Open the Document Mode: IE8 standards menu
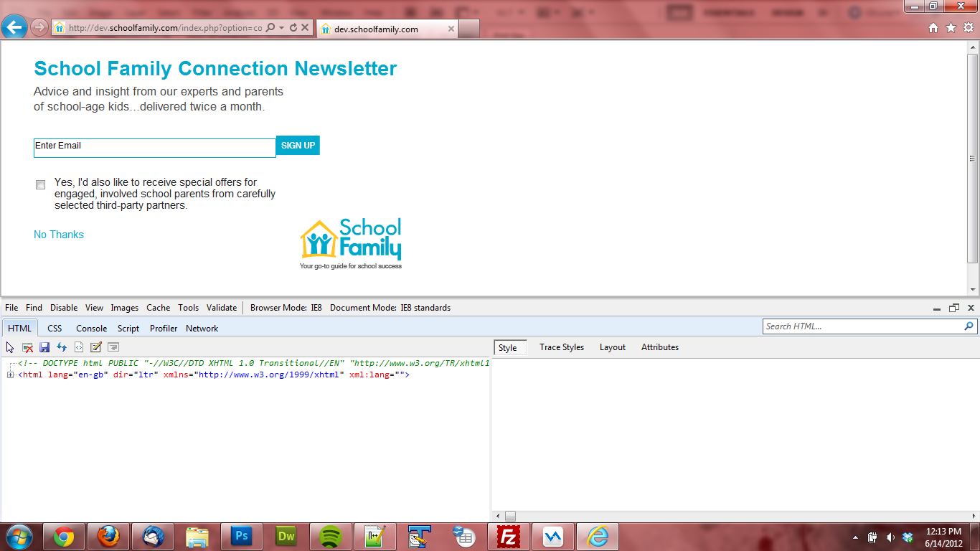980x551 pixels. (390, 308)
